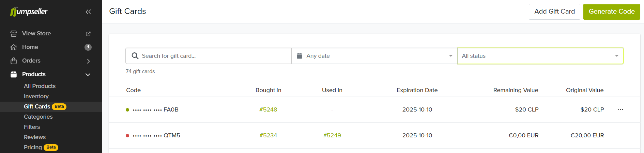
Task: Click the Products box icon
Action: (x=14, y=74)
